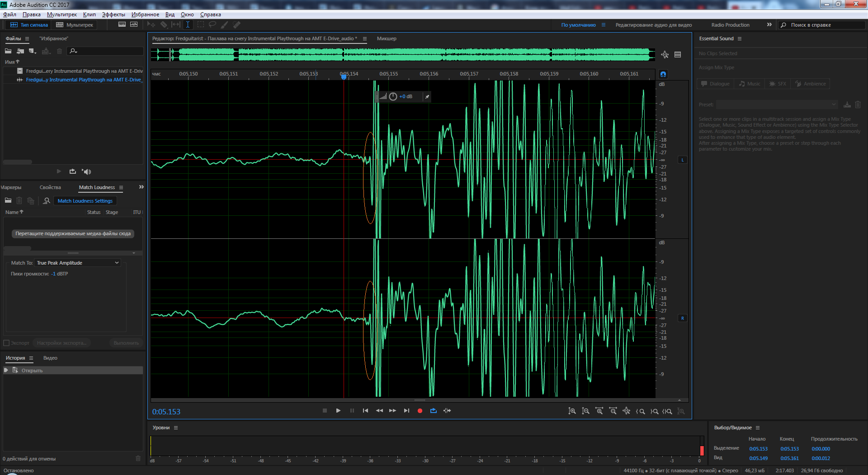Click the pin icon on gain HUD
The height and width of the screenshot is (475, 868).
click(x=427, y=96)
